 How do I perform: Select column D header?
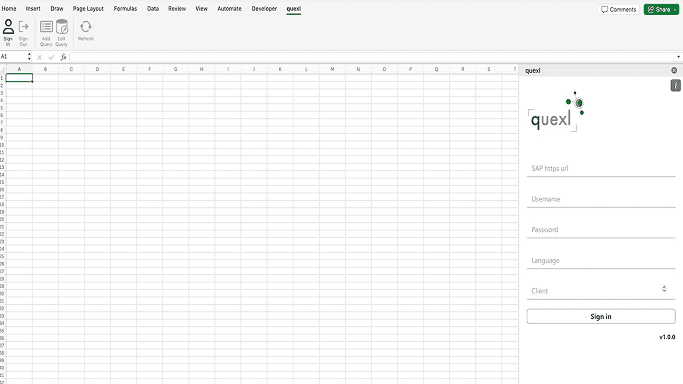[x=97, y=69]
